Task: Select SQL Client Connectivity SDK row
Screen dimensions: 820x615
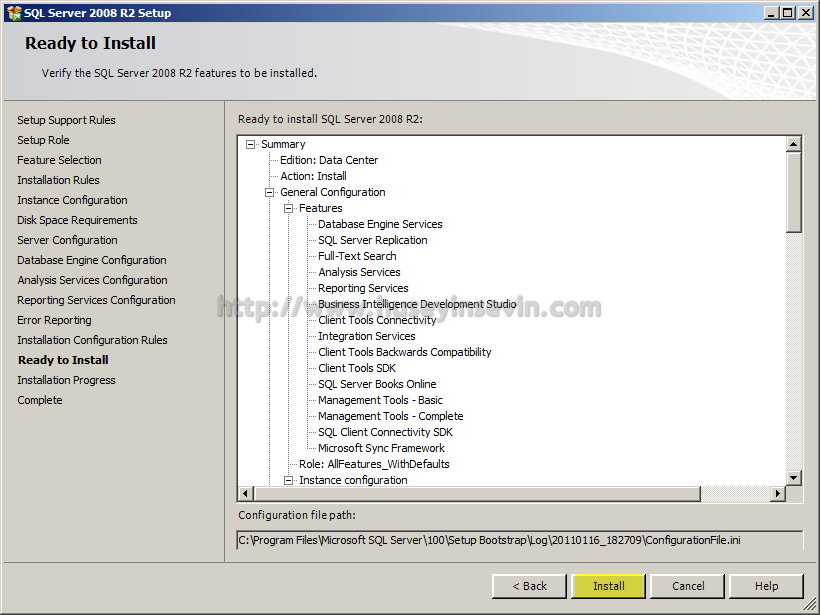Action: pyautogui.click(x=385, y=432)
